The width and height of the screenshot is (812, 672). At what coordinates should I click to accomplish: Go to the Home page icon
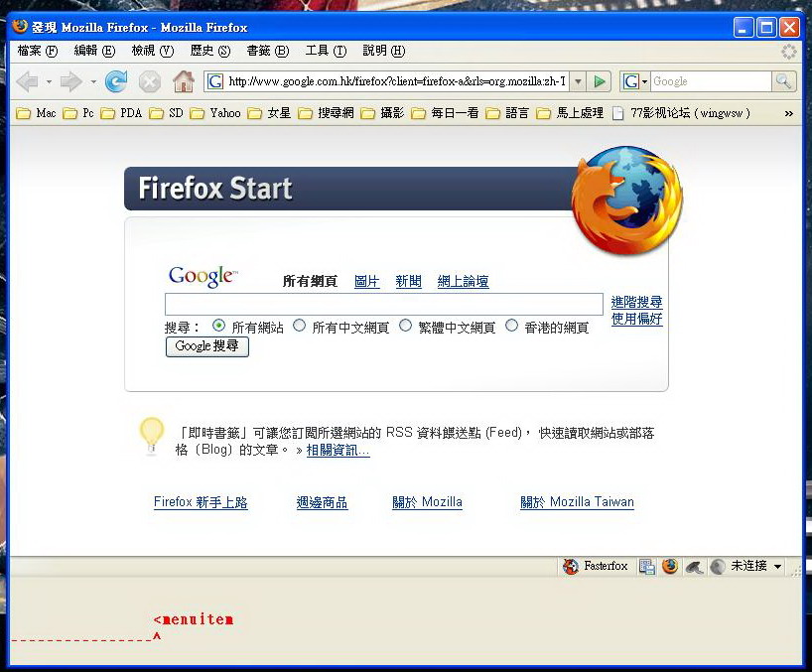(x=184, y=81)
